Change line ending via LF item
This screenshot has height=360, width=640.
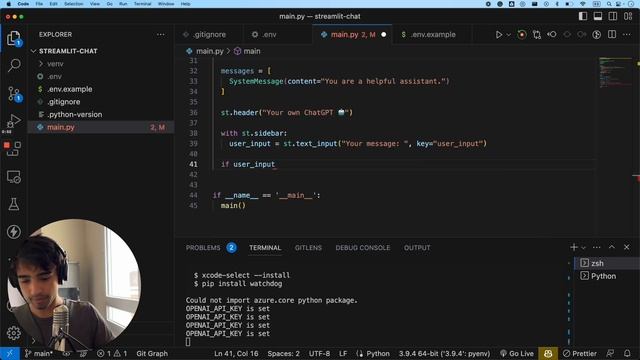point(343,353)
